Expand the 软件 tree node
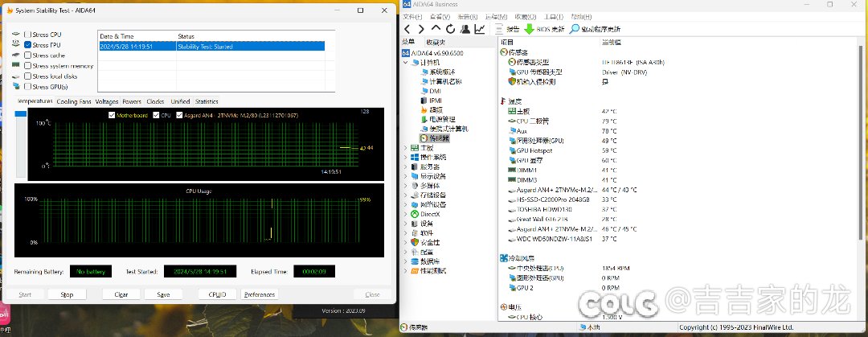The height and width of the screenshot is (337, 868). pyautogui.click(x=406, y=232)
